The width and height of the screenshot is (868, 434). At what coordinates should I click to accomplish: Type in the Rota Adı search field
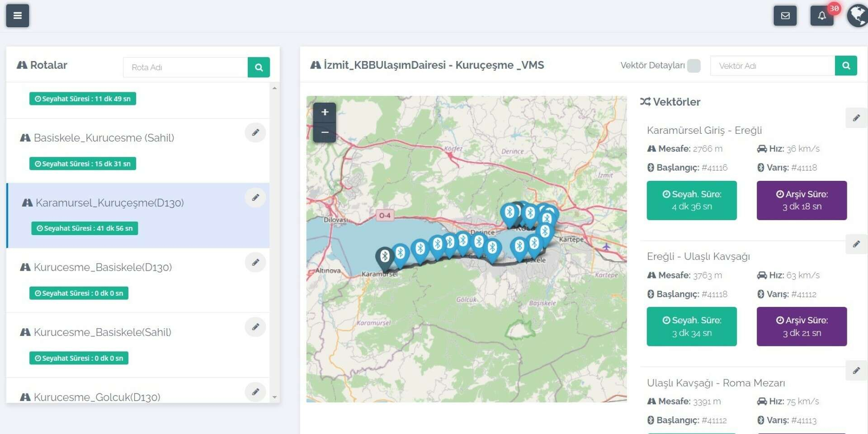(185, 67)
